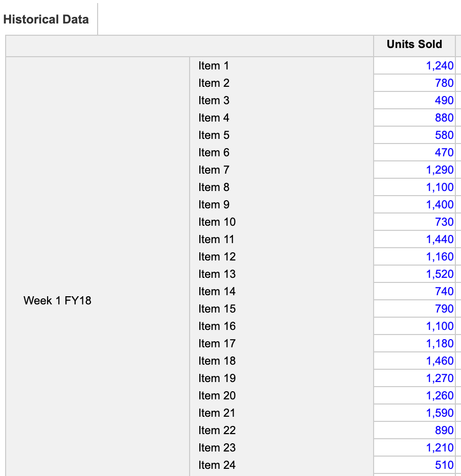Click the cell with 1,290 for Item 7
The image size is (461, 476).
(414, 170)
